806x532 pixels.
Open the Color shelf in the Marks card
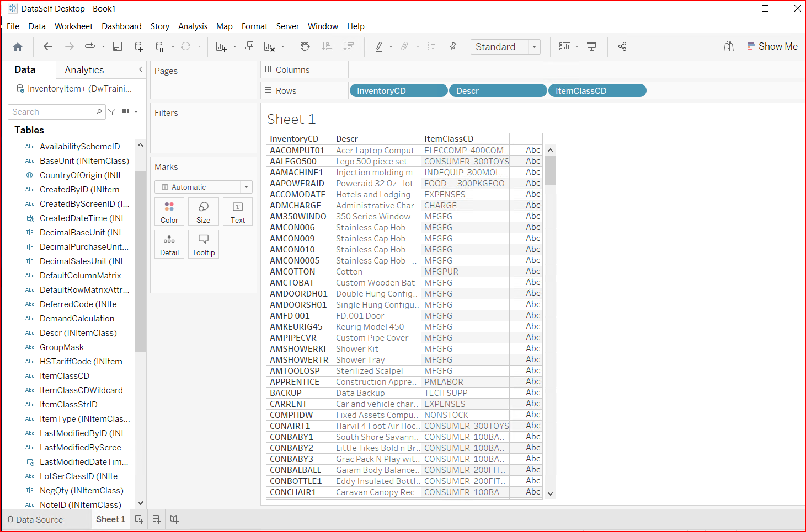click(169, 212)
